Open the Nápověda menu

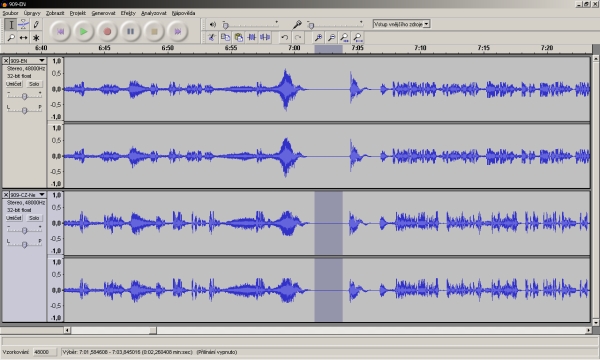(x=183, y=13)
